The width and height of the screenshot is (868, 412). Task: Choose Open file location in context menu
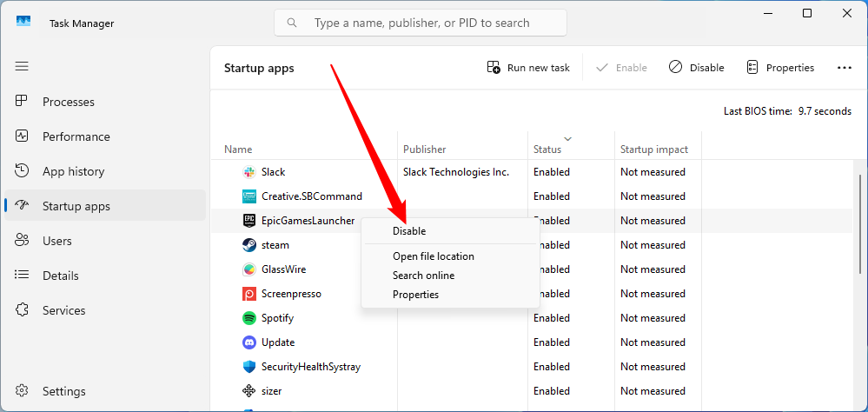pyautogui.click(x=450, y=256)
